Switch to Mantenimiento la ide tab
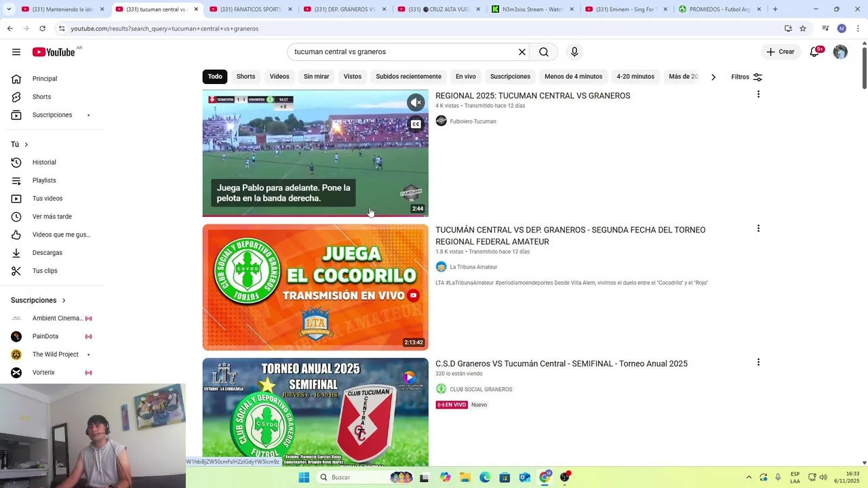Screen dimensions: 868x488 [63, 9]
